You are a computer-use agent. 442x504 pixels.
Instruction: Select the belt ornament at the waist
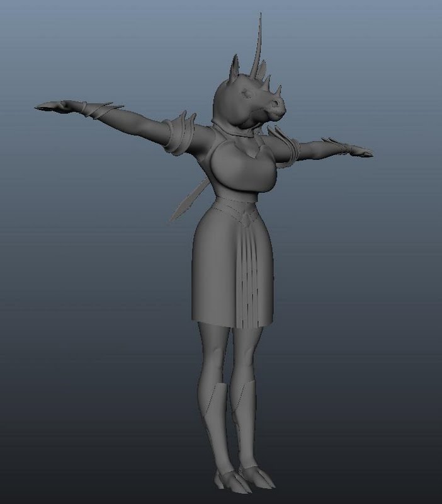pyautogui.click(x=247, y=219)
